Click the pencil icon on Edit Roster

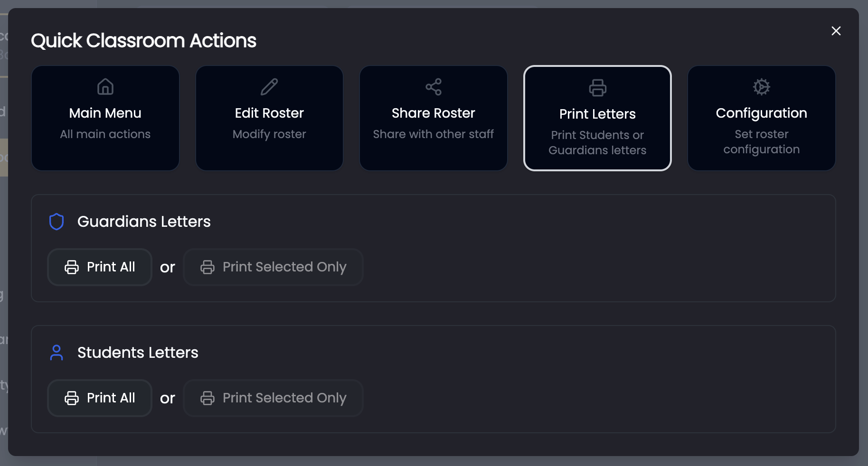click(269, 87)
